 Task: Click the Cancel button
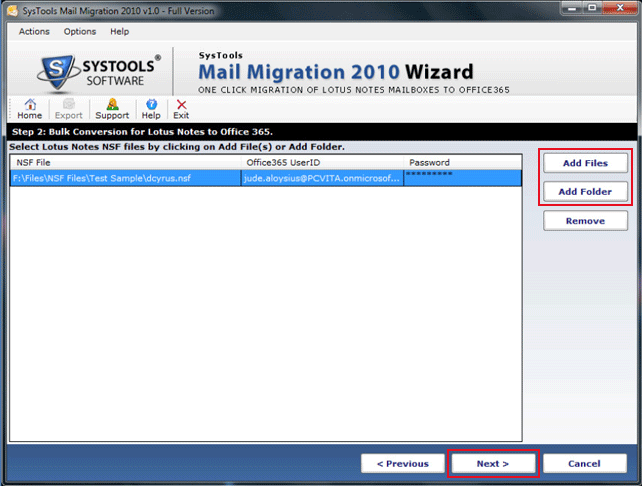click(x=584, y=463)
